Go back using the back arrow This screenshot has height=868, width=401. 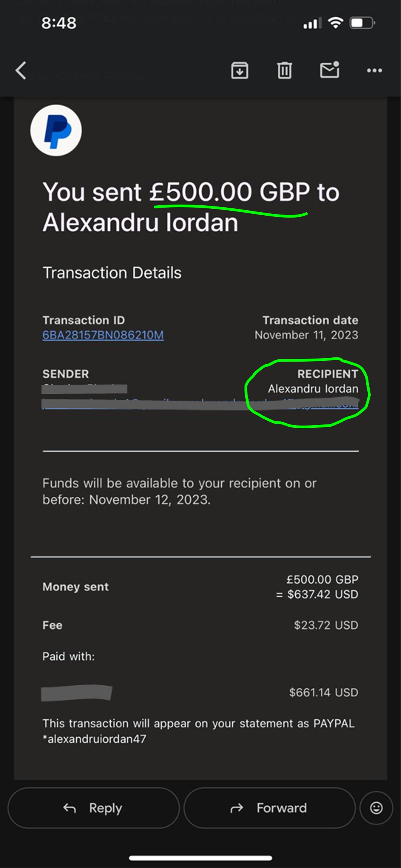(x=21, y=70)
